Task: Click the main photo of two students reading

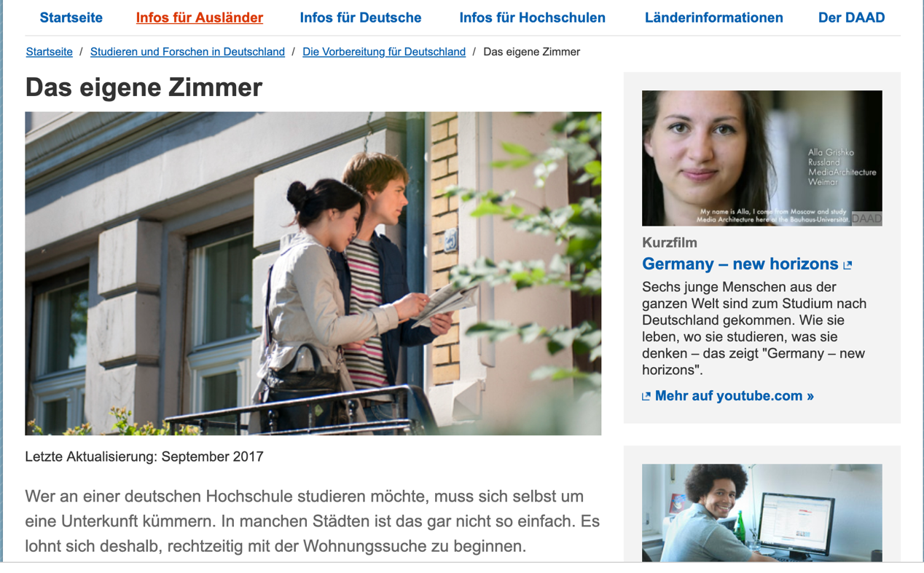Action: 313,274
